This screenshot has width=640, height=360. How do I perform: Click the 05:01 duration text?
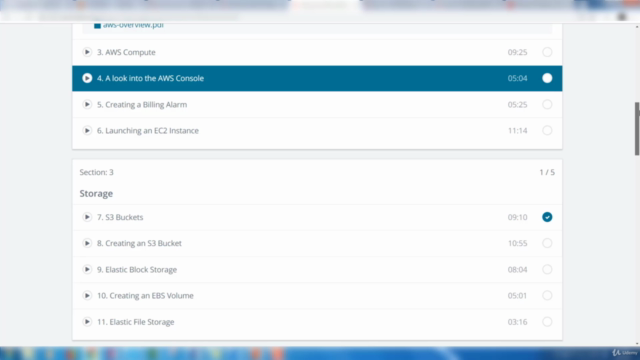pyautogui.click(x=517, y=296)
